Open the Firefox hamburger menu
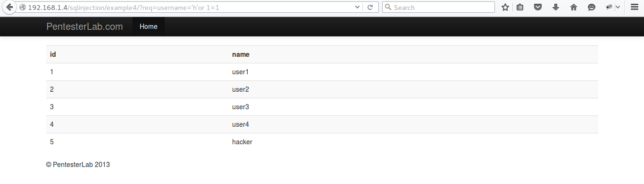The image size is (644, 184). (634, 7)
